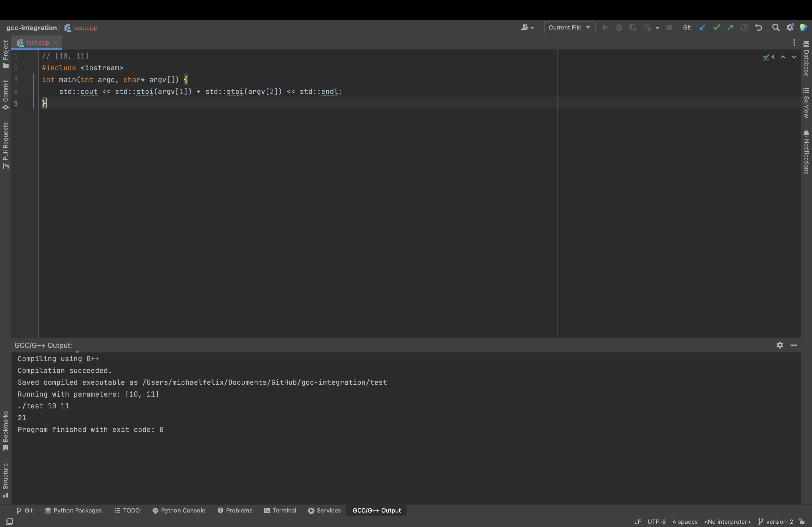Click "Program finished with exit code: 0"
The image size is (812, 527).
tap(91, 430)
